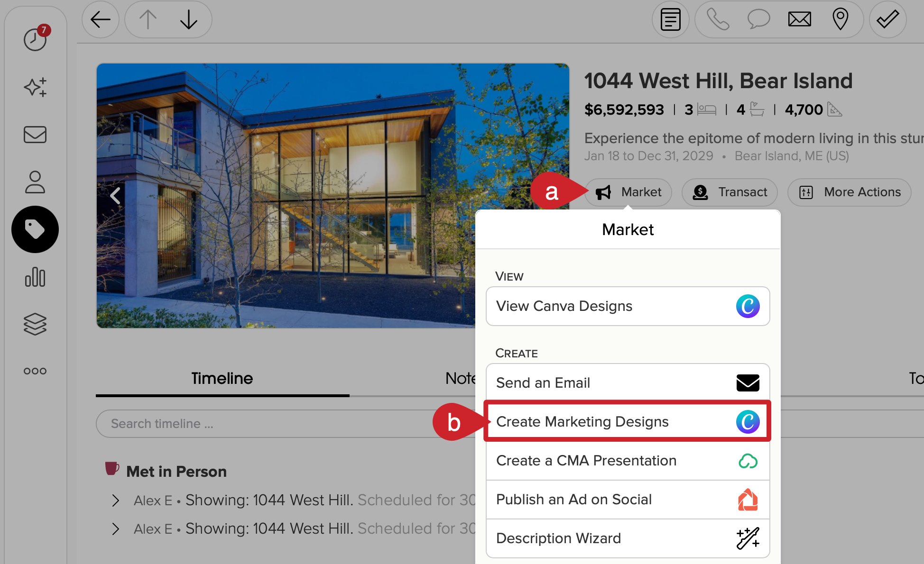Click the phone call icon in top toolbar
The image size is (924, 564).
click(717, 19)
